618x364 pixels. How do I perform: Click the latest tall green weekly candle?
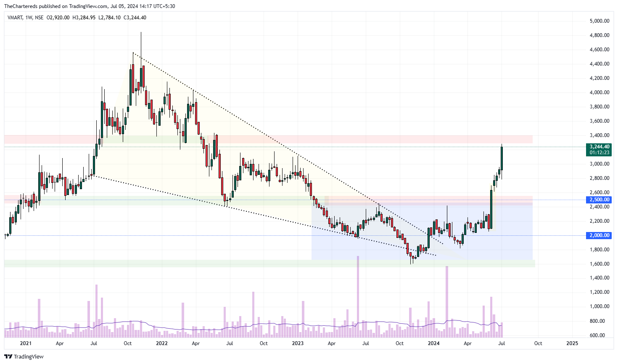[x=502, y=158]
